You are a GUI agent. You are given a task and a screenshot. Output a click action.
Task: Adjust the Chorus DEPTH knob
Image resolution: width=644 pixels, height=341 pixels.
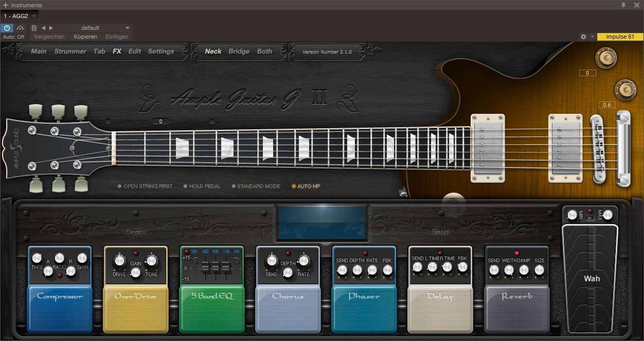(288, 273)
